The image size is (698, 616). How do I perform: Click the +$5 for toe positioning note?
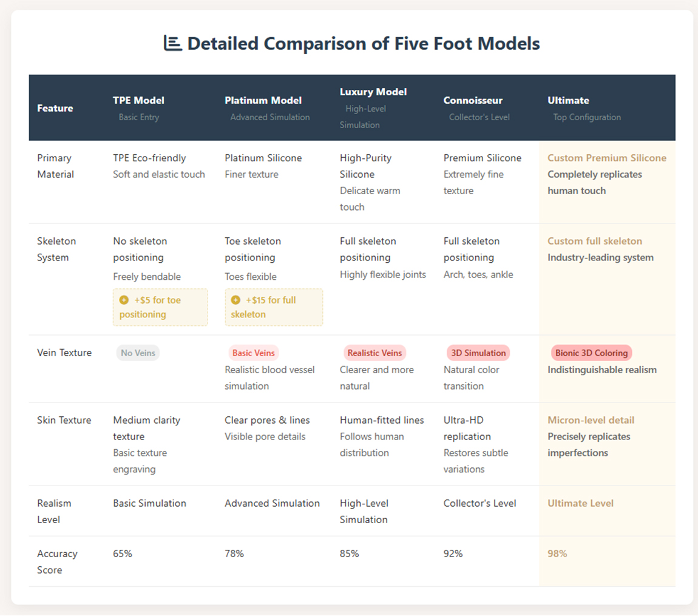tap(160, 307)
